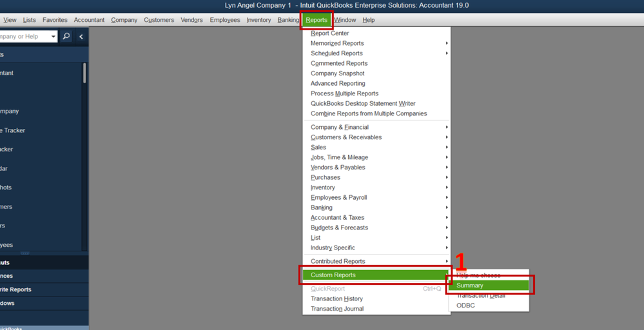Expand Inventory reports in dropdown
This screenshot has width=644, height=330.
[376, 188]
